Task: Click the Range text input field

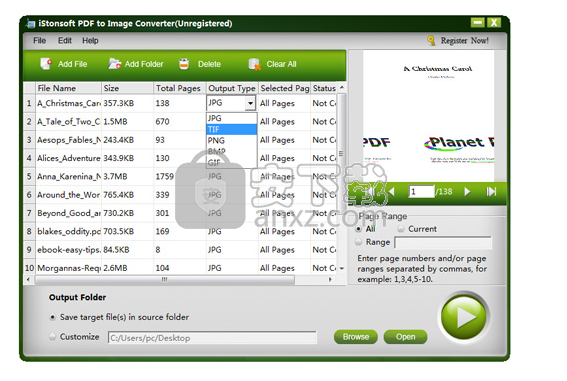Action: click(x=443, y=243)
